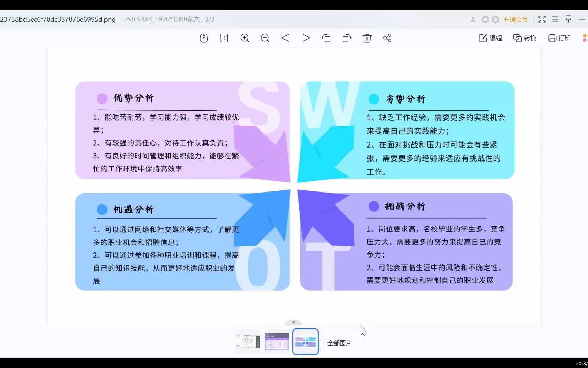The width and height of the screenshot is (588, 368).
Task: Click the file name text in title bar
Action: [58, 19]
